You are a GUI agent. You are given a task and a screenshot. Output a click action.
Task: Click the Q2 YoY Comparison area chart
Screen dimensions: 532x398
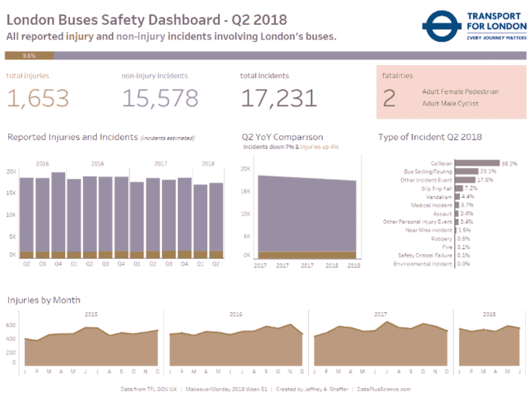coord(307,217)
